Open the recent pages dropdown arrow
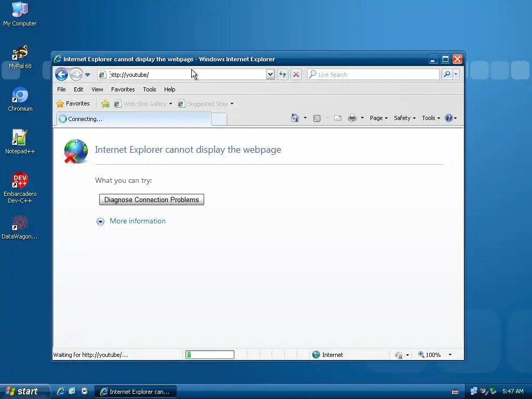The height and width of the screenshot is (399, 532). (x=87, y=75)
